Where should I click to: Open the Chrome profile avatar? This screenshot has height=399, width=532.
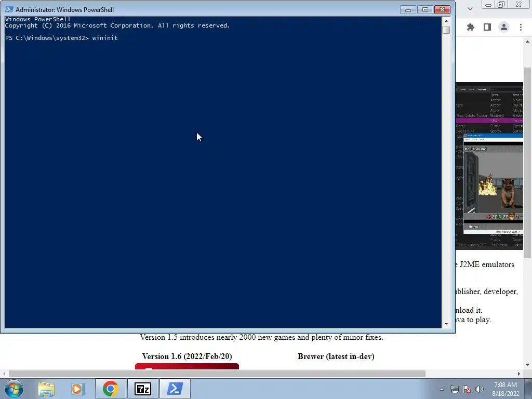504,27
